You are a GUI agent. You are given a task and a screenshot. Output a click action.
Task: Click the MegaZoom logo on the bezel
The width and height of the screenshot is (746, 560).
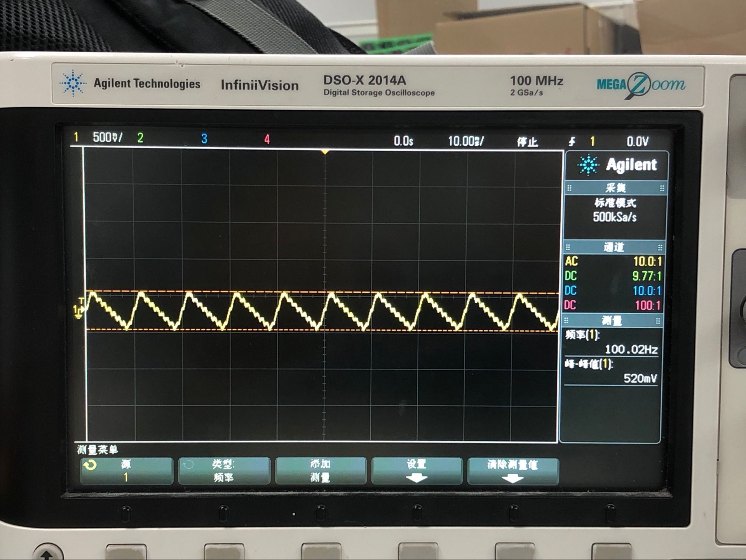coord(641,85)
